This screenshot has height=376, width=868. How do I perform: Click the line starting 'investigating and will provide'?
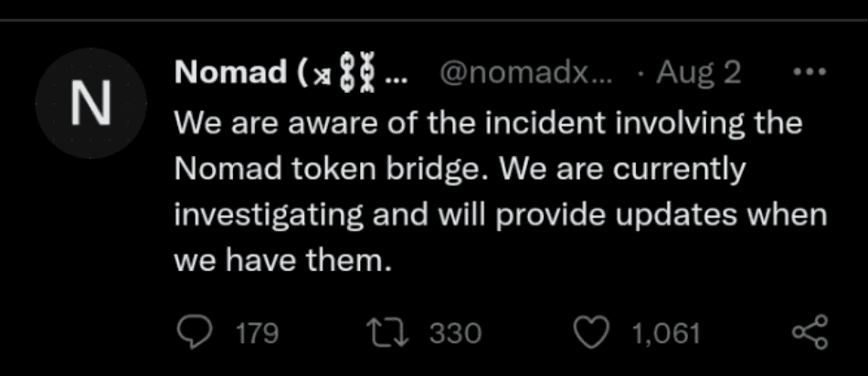click(x=501, y=215)
